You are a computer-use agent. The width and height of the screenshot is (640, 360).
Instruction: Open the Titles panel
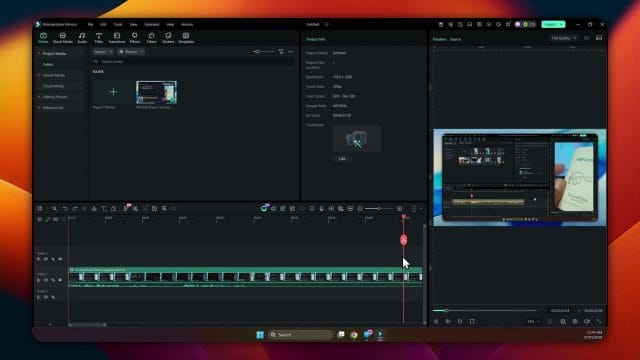(x=99, y=38)
